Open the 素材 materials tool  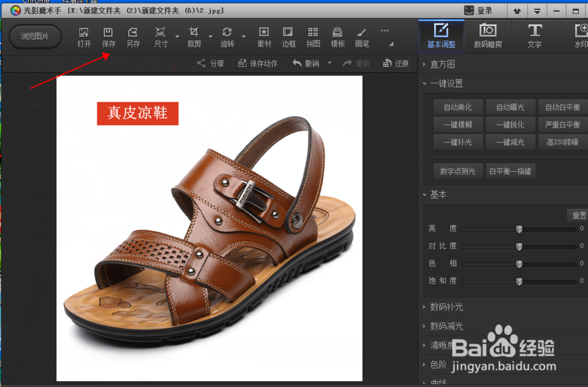click(264, 37)
